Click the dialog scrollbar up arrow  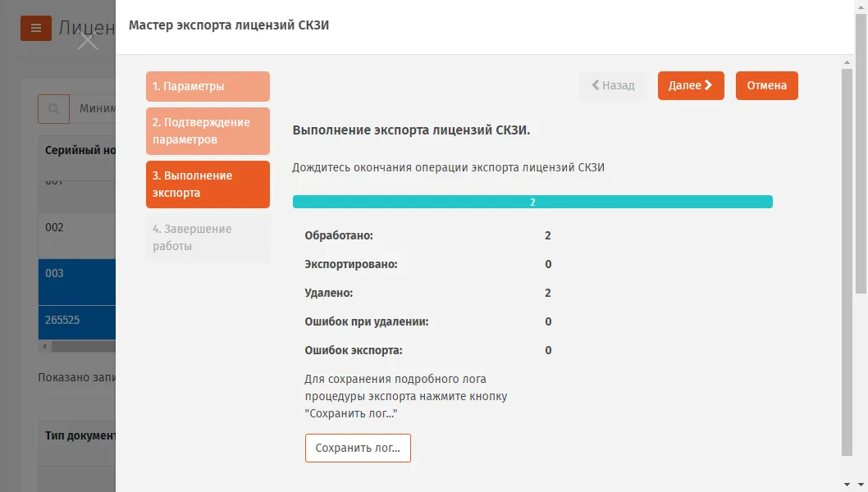tap(847, 62)
